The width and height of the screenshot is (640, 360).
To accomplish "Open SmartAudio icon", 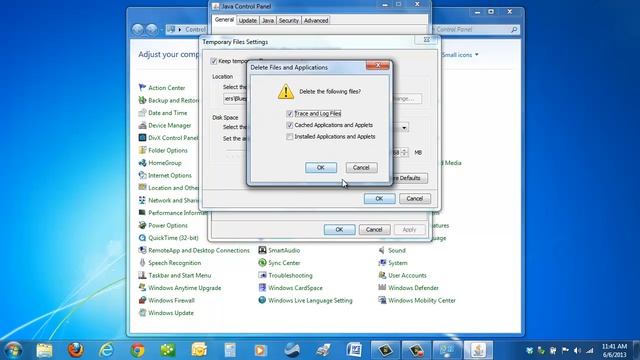I will pyautogui.click(x=262, y=250).
